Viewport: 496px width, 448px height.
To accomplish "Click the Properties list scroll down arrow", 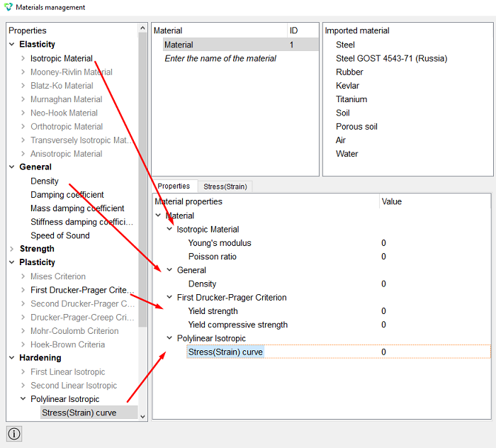I will tap(142, 416).
